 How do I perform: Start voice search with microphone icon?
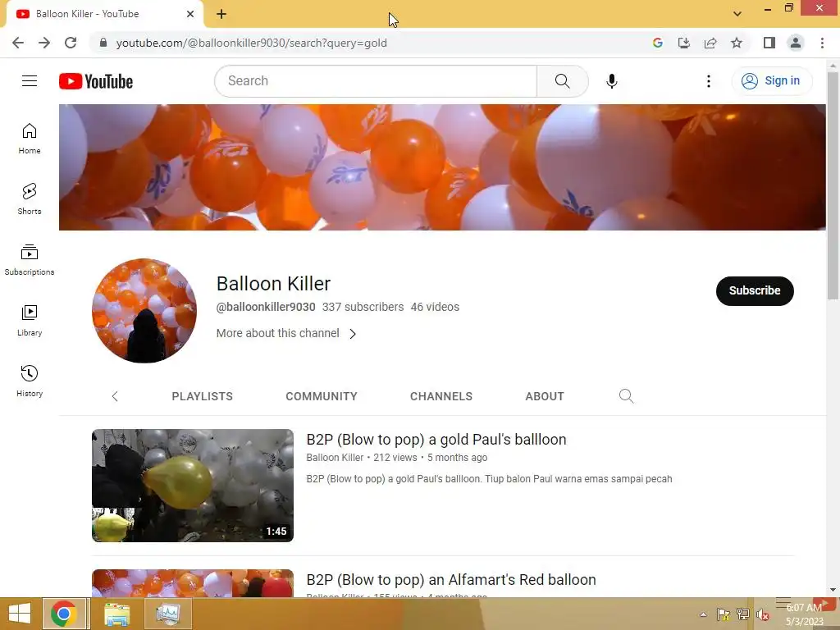pyautogui.click(x=612, y=81)
